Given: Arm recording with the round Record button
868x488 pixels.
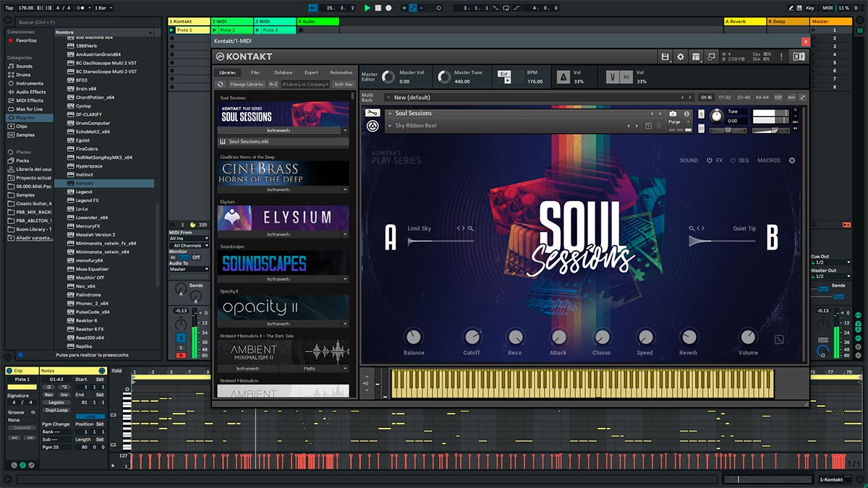Looking at the screenshot, I should coord(388,8).
